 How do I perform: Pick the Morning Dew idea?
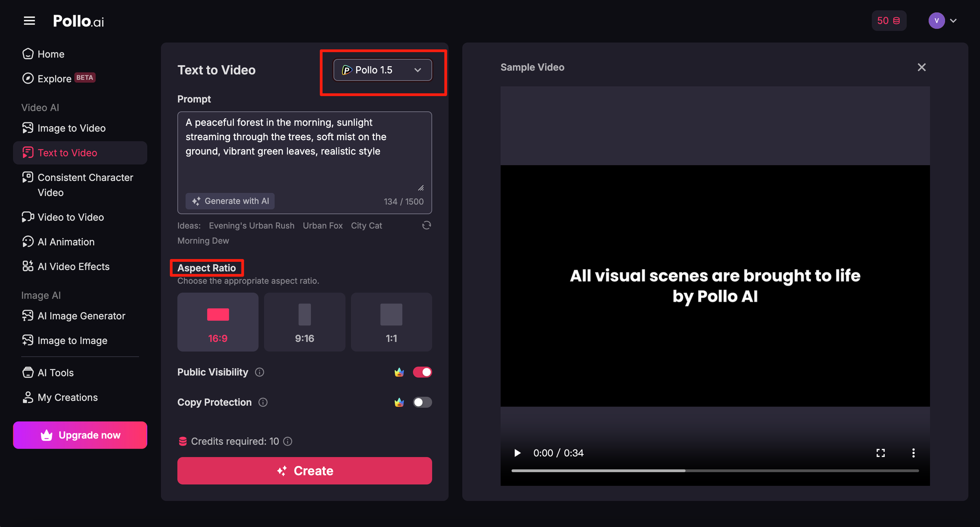point(203,241)
